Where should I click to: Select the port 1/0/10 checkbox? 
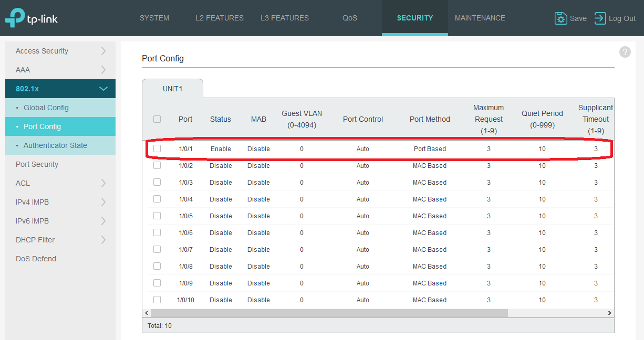[x=157, y=300]
